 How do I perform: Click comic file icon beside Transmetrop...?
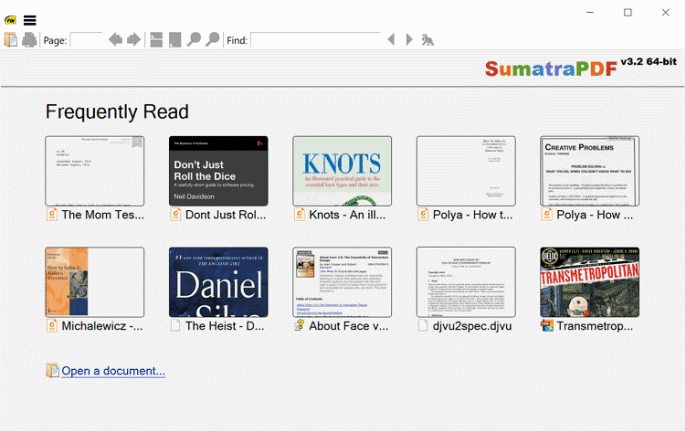click(x=547, y=326)
